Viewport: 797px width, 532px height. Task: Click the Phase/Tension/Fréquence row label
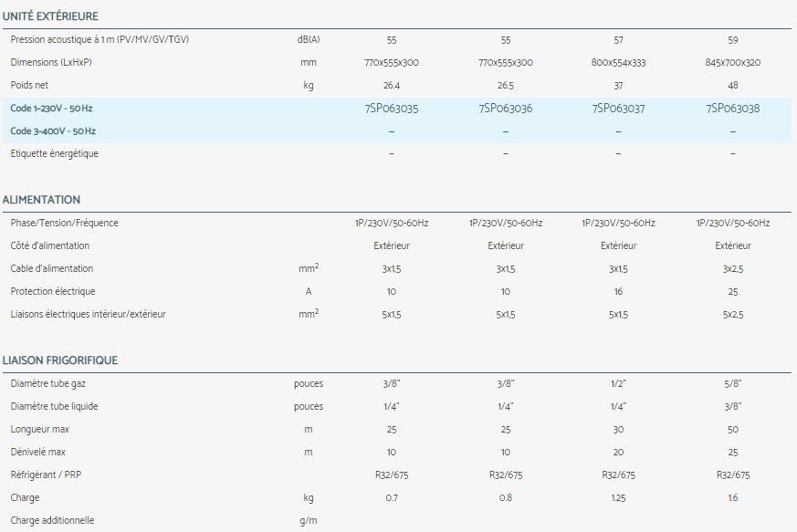click(x=65, y=223)
